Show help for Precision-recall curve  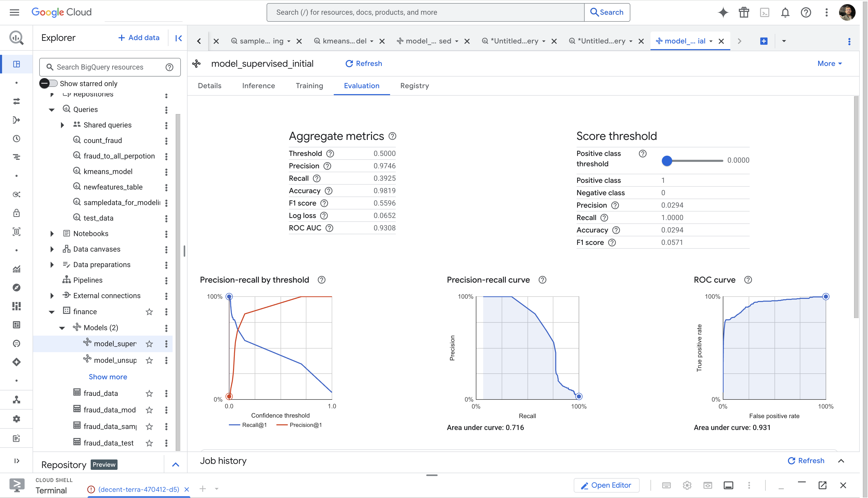[542, 280]
